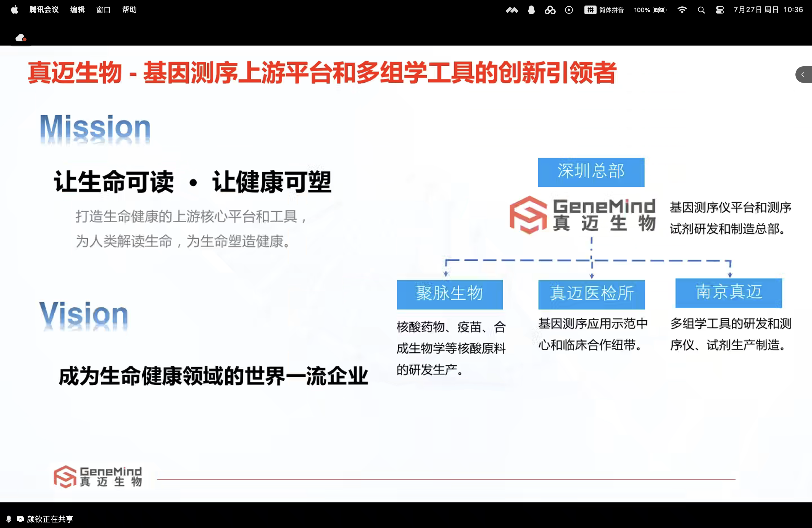The width and height of the screenshot is (812, 528).
Task: Click the slide title 真迈生物 - 基因测序上游平台
Action: [x=322, y=72]
